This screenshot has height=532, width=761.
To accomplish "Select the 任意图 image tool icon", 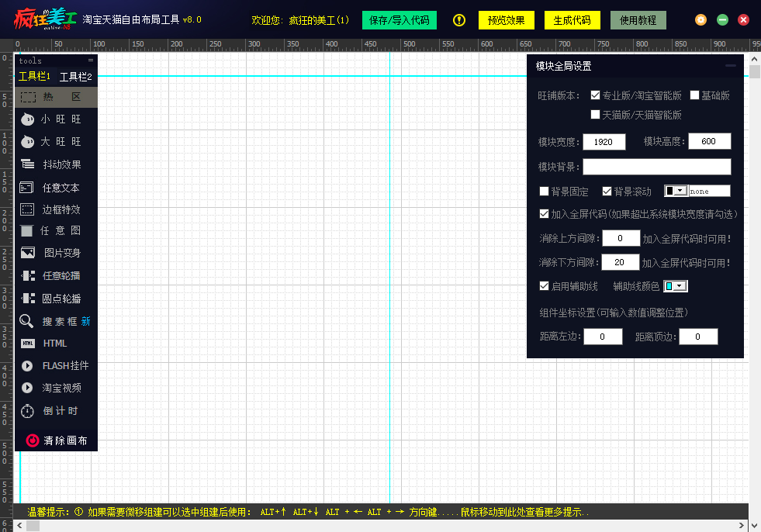I will 27,230.
